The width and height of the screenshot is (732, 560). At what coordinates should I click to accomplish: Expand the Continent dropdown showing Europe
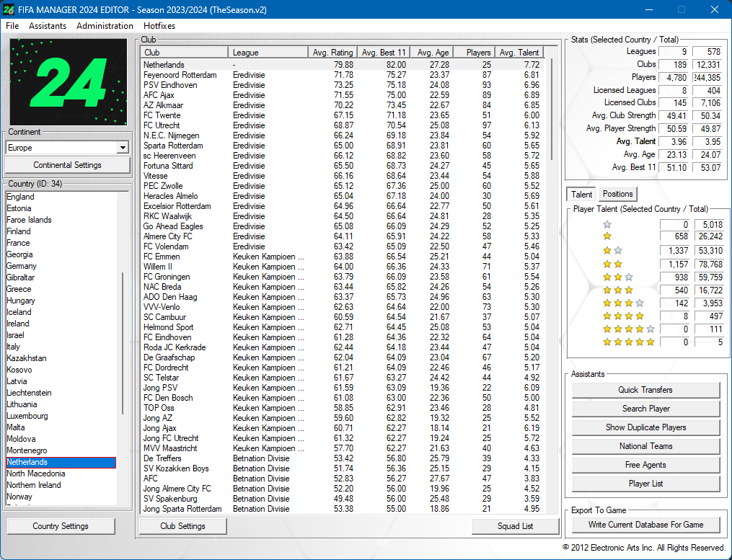coord(123,148)
